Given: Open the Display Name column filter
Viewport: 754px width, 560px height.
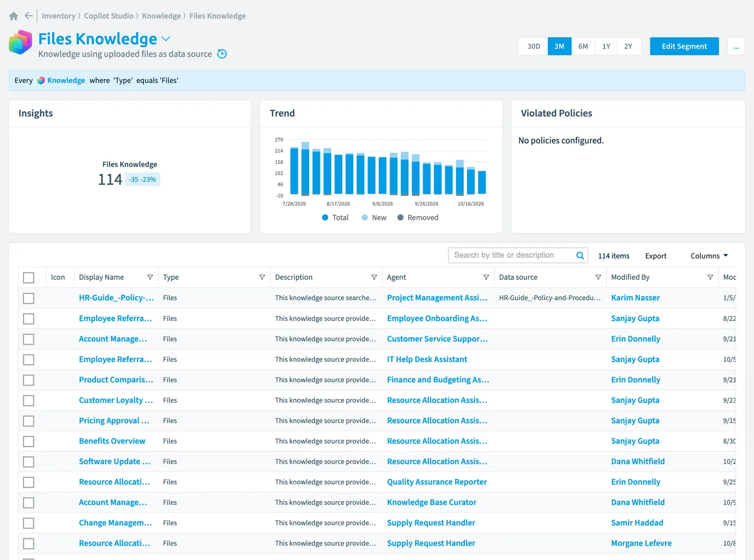Looking at the screenshot, I should 150,277.
